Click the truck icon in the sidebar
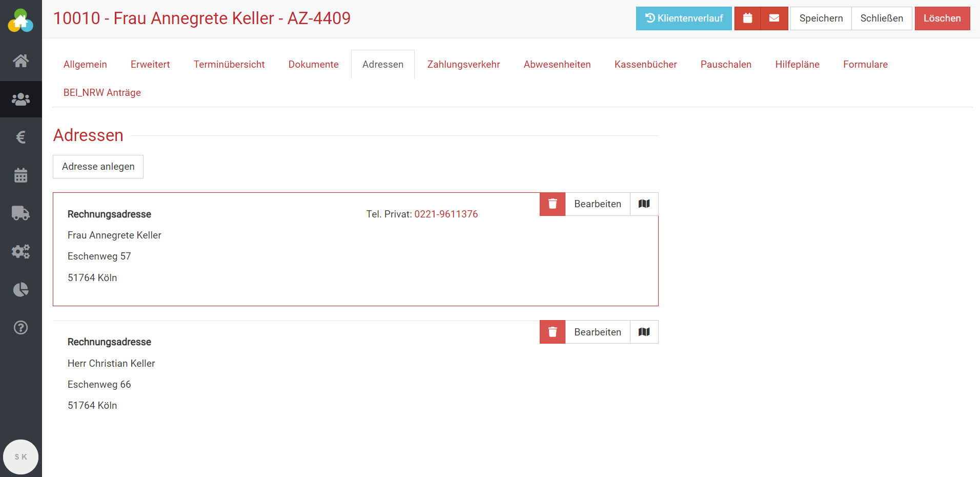980x477 pixels. click(21, 213)
